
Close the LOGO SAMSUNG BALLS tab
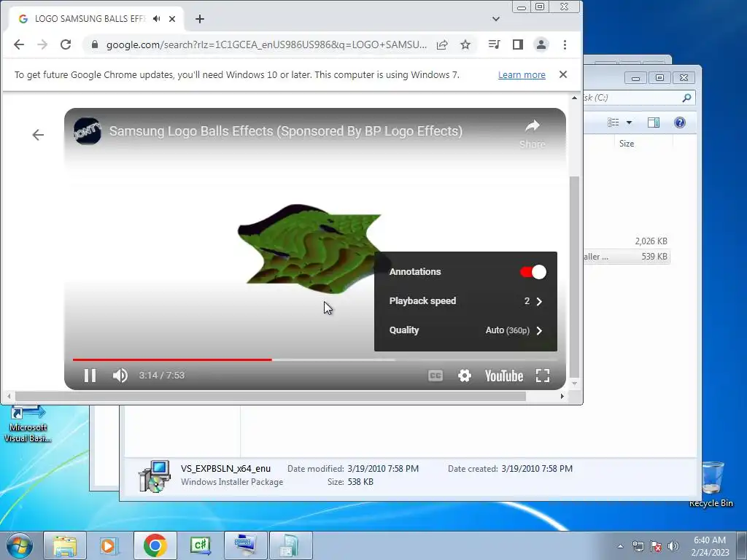pos(172,19)
